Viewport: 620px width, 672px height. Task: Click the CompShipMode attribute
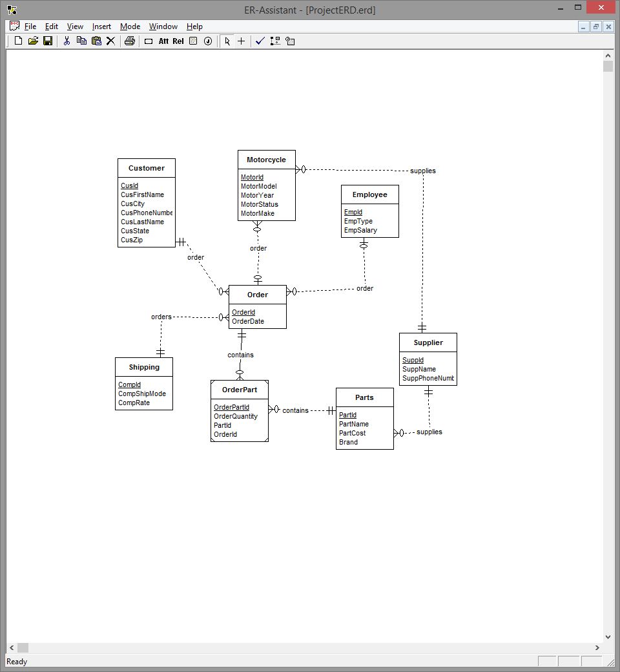tap(142, 394)
